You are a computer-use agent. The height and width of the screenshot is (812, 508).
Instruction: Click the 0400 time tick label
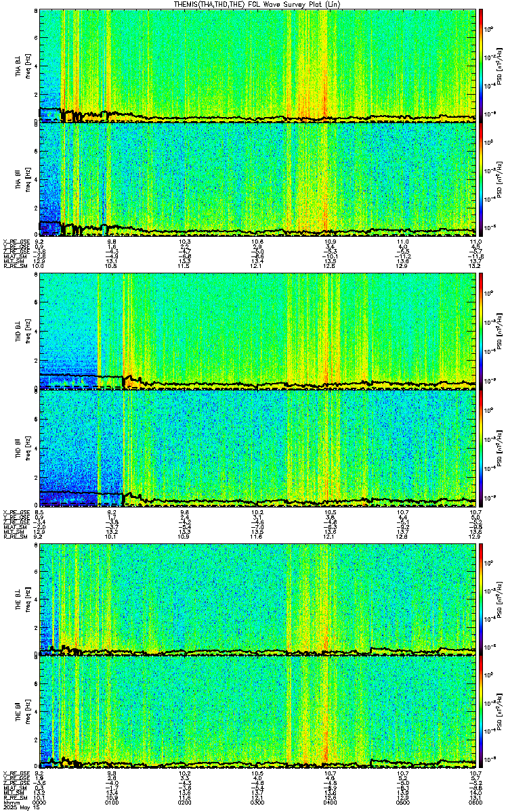pos(331,803)
